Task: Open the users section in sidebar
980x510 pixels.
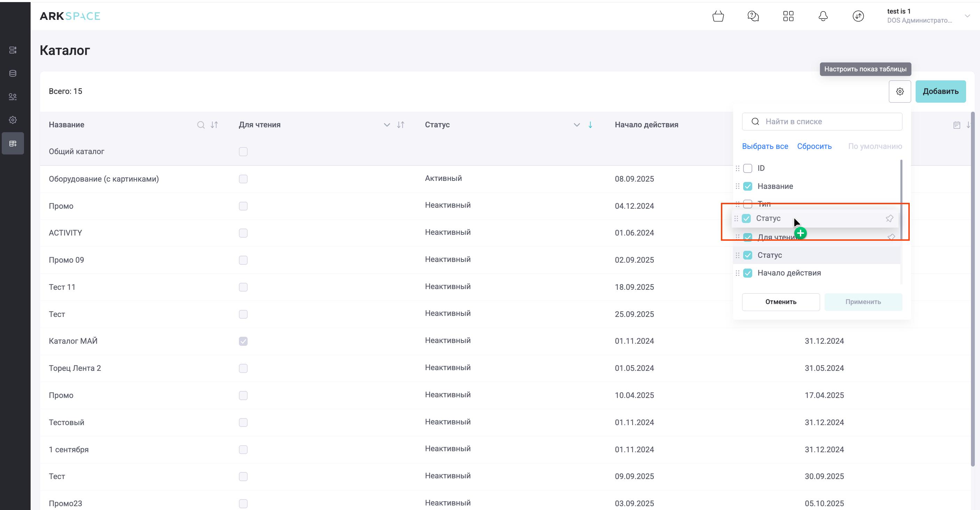Action: click(x=13, y=97)
